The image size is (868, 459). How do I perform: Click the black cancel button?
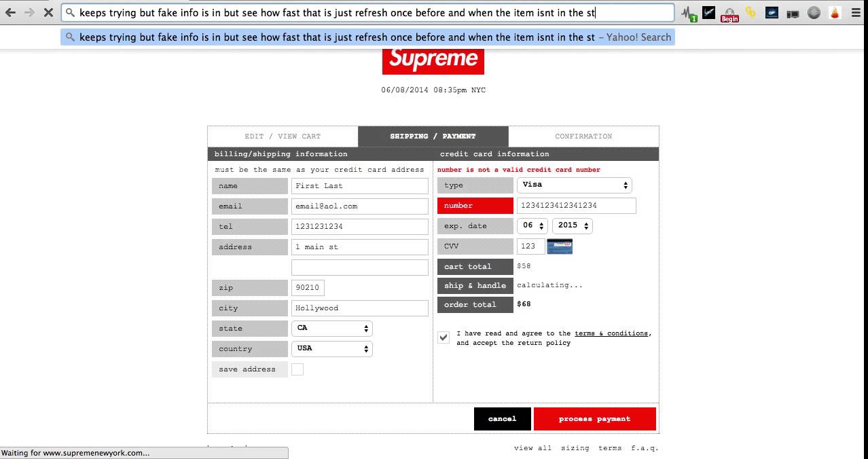pos(502,419)
